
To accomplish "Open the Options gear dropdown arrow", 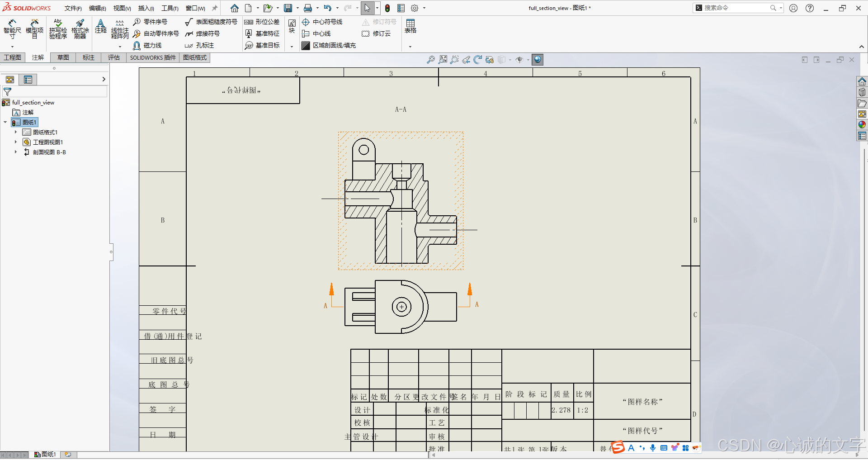I will [x=424, y=8].
